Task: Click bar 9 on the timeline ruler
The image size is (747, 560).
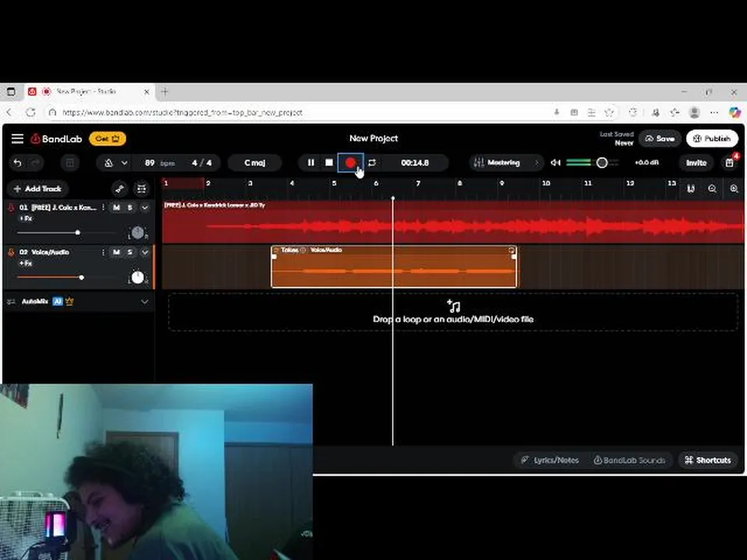Action: tap(502, 184)
